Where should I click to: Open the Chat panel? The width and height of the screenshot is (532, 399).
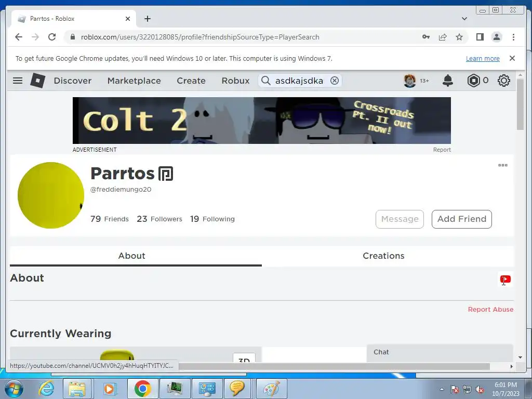pyautogui.click(x=440, y=353)
